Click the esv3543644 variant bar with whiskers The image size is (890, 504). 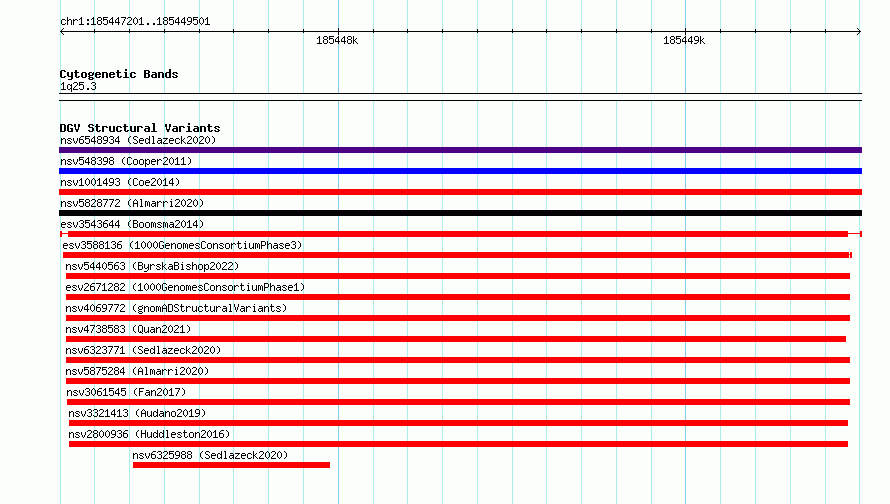coord(460,234)
